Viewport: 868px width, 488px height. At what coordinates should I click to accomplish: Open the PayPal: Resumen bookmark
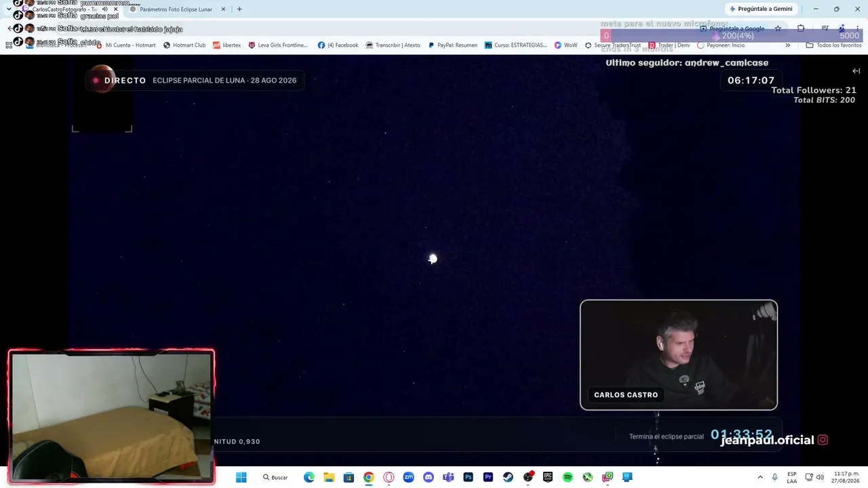coord(452,45)
